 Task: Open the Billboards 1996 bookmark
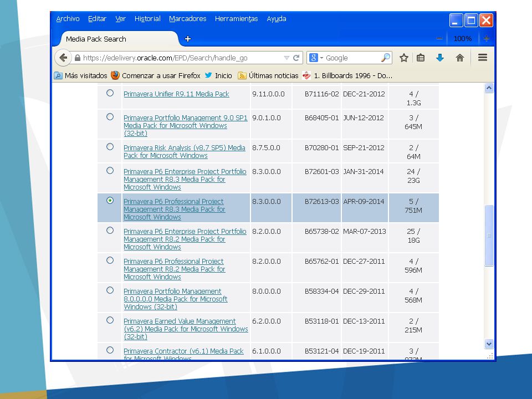pos(347,75)
